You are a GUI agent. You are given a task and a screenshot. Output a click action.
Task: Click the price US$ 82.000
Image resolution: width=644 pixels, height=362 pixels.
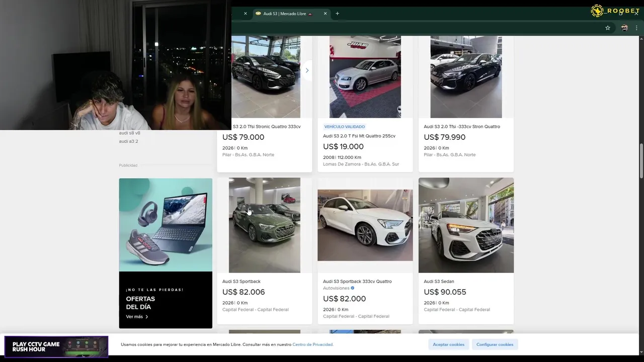pyautogui.click(x=344, y=299)
